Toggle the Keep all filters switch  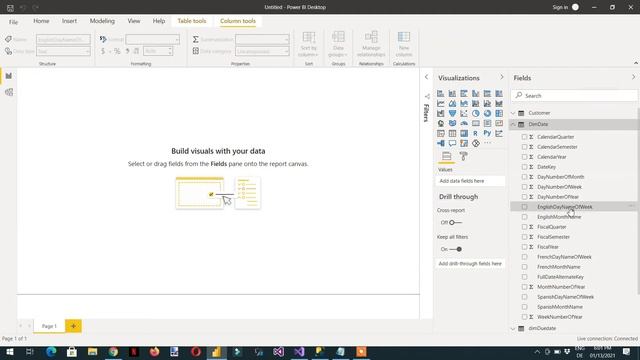point(456,249)
